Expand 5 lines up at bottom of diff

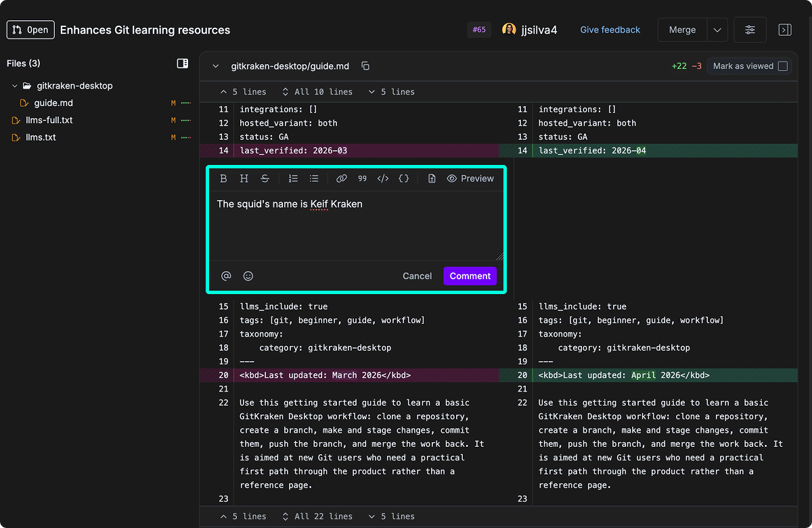(243, 517)
